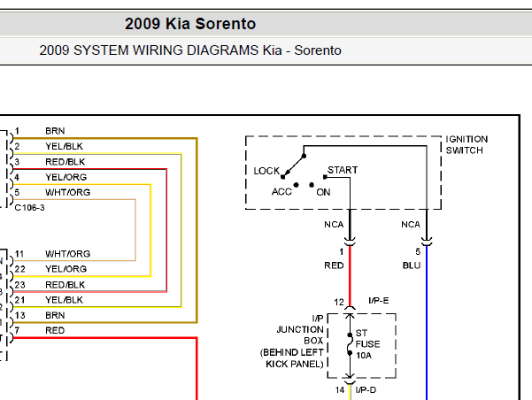Viewport: 532px width, 400px height.
Task: Select pin 3 RED/BLK wire label
Action: [66, 162]
